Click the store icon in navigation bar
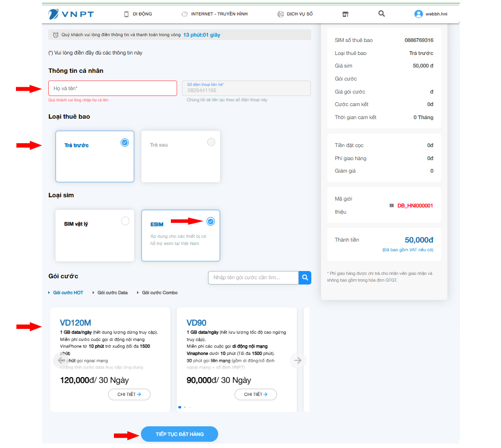The width and height of the screenshot is (501, 448). 345,14
